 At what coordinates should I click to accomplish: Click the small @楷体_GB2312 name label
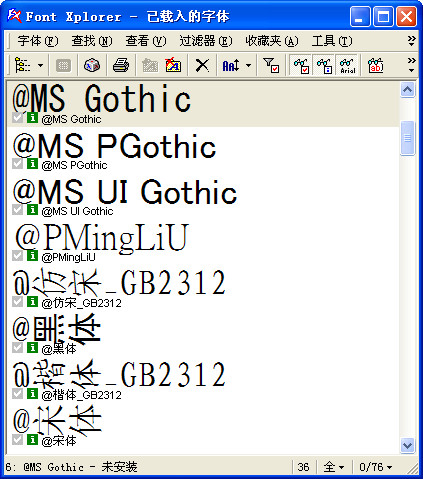point(82,395)
